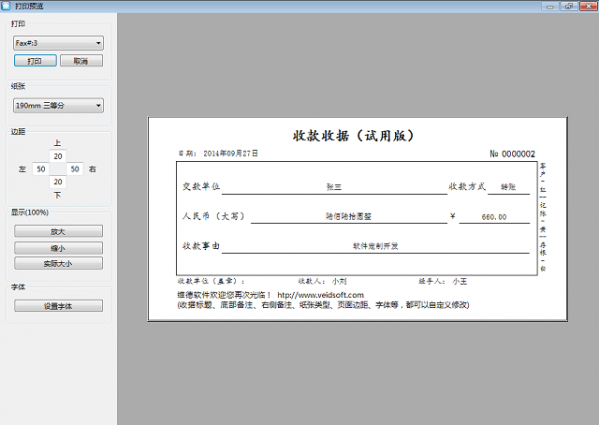
Task: Click the right margin field showing 50
Action: click(75, 169)
